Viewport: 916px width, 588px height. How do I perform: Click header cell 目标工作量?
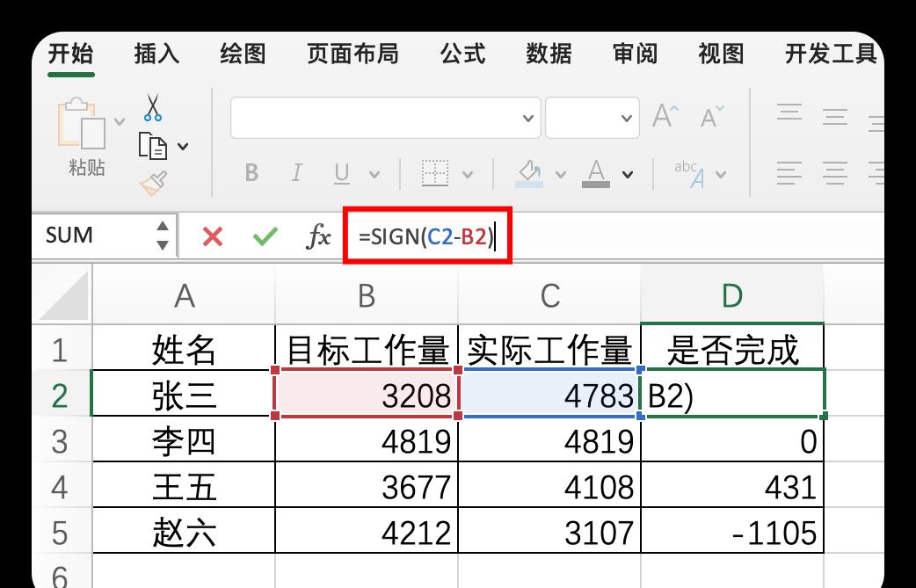(x=367, y=349)
